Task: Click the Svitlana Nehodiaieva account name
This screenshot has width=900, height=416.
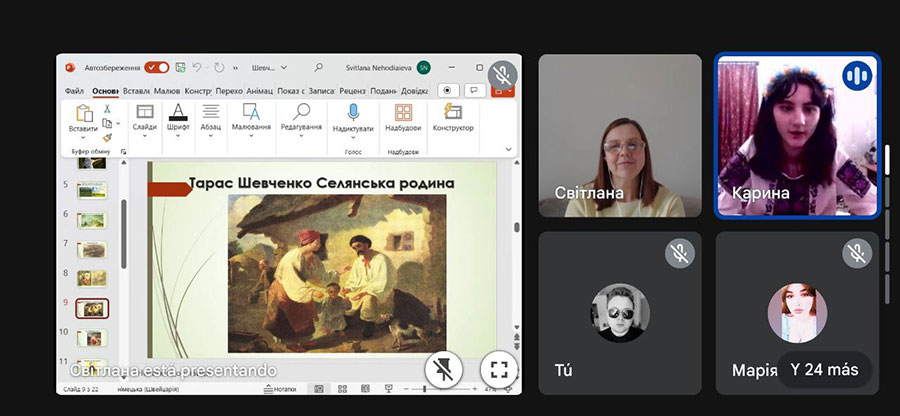Action: tap(379, 68)
